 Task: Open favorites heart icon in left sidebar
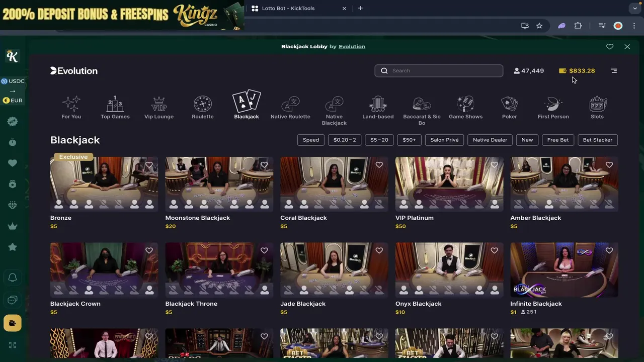click(13, 163)
